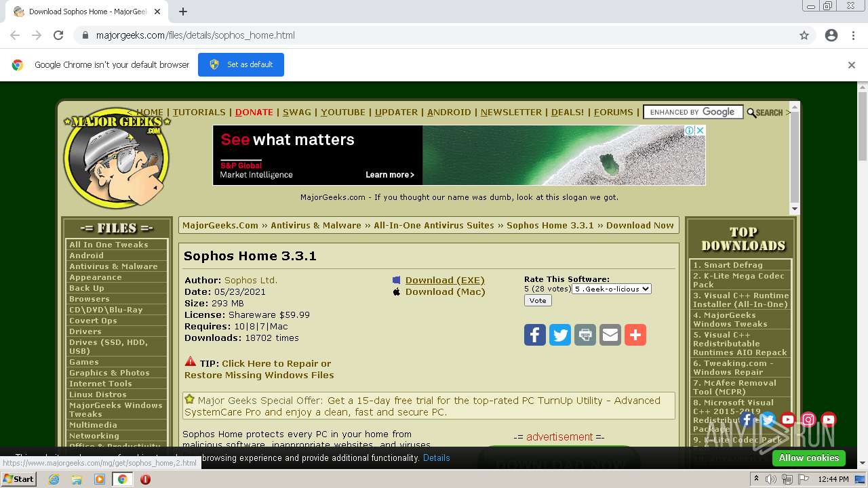Open Drivers category in Files sidebar

tap(85, 331)
